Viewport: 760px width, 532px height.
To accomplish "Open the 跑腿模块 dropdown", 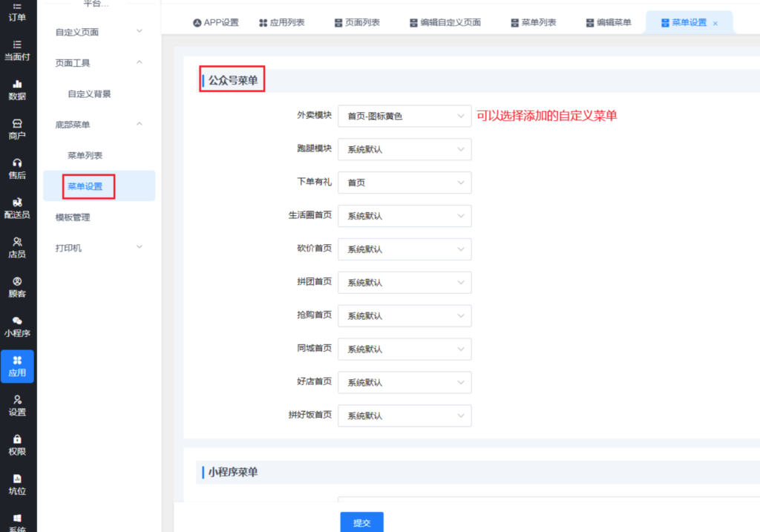I will (x=404, y=149).
